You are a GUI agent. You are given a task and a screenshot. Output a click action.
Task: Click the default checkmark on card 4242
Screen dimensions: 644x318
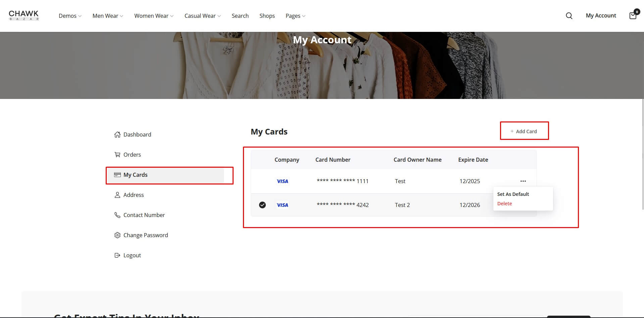pos(262,205)
